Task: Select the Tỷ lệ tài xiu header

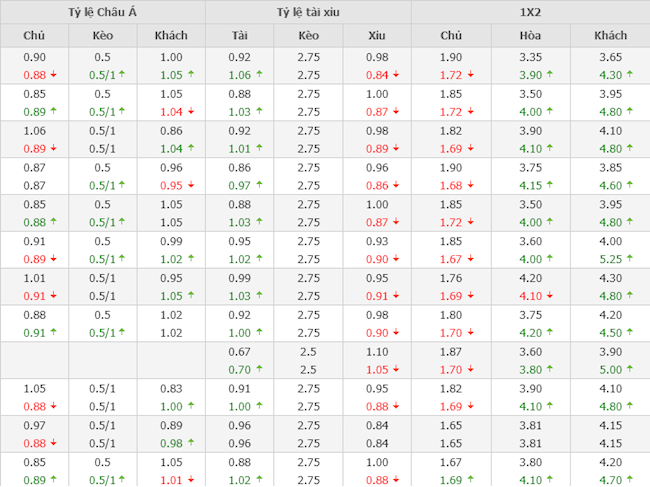Action: point(309,12)
